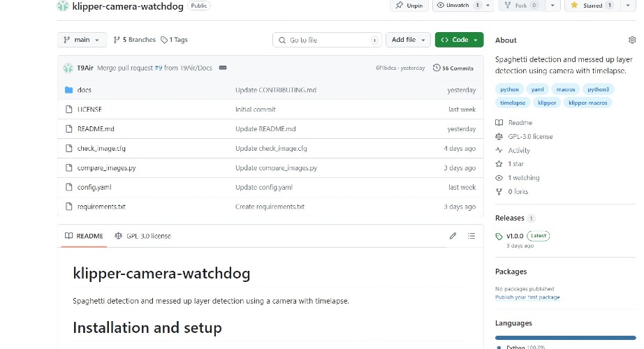This screenshot has height=349, width=644.
Task: Click the macros topic tag
Action: 566,89
